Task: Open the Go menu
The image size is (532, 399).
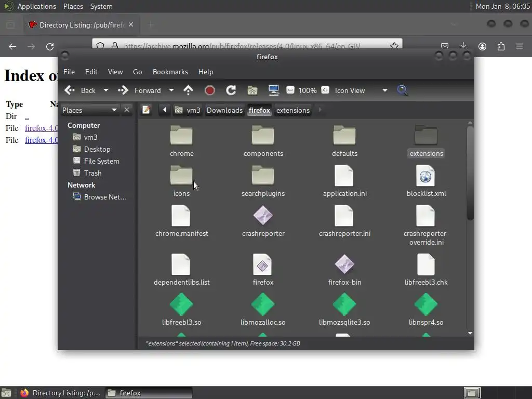Action: [137, 72]
